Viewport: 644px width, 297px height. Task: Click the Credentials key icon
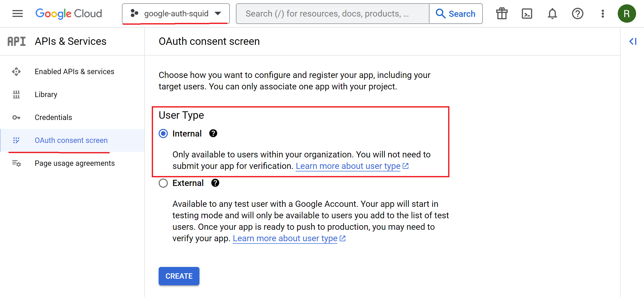click(16, 117)
